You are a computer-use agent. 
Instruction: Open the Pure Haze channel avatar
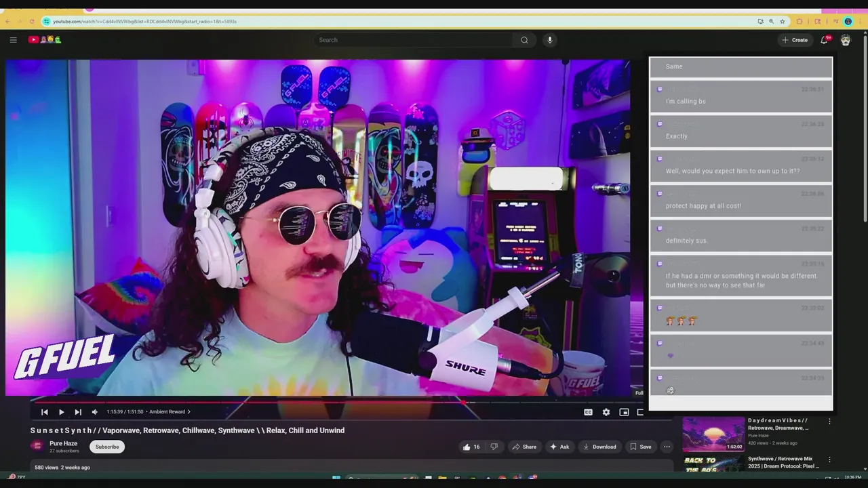tap(37, 446)
